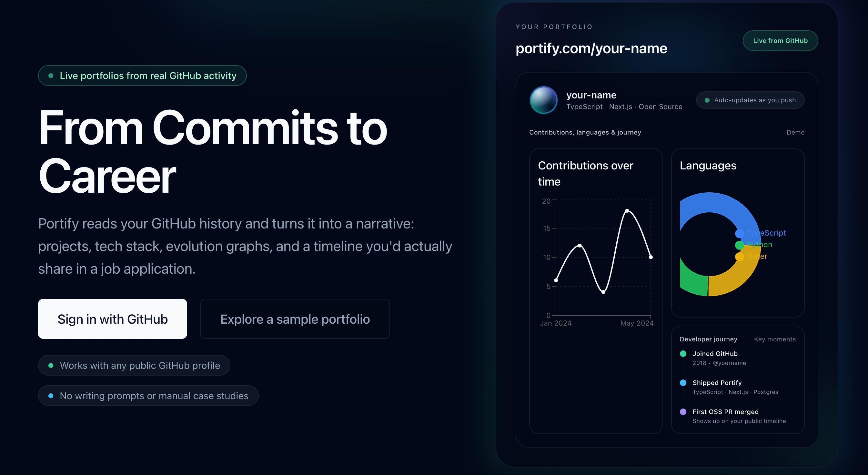Click the Key moments label
The height and width of the screenshot is (475, 868).
click(x=775, y=339)
